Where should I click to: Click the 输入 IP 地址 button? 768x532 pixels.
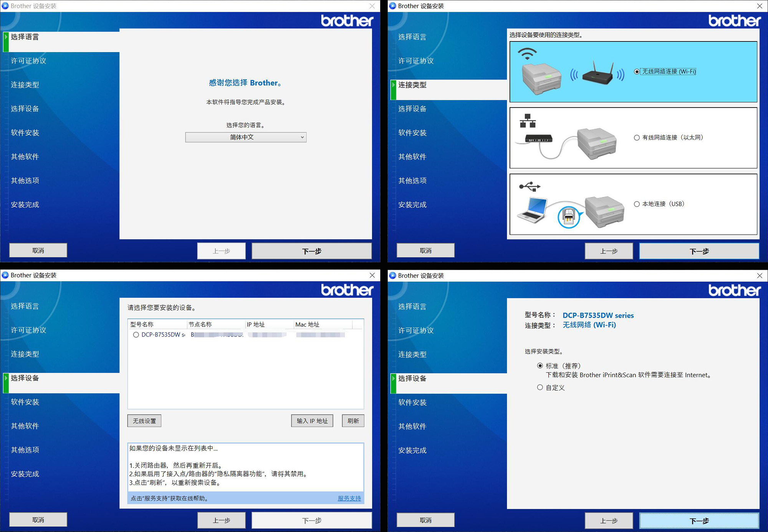click(x=312, y=421)
